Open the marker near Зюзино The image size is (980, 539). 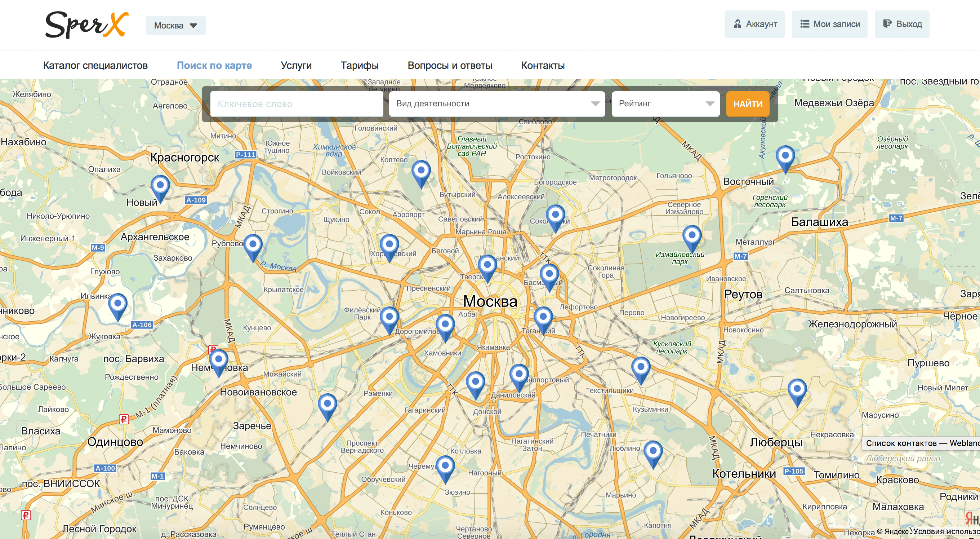coord(445,469)
